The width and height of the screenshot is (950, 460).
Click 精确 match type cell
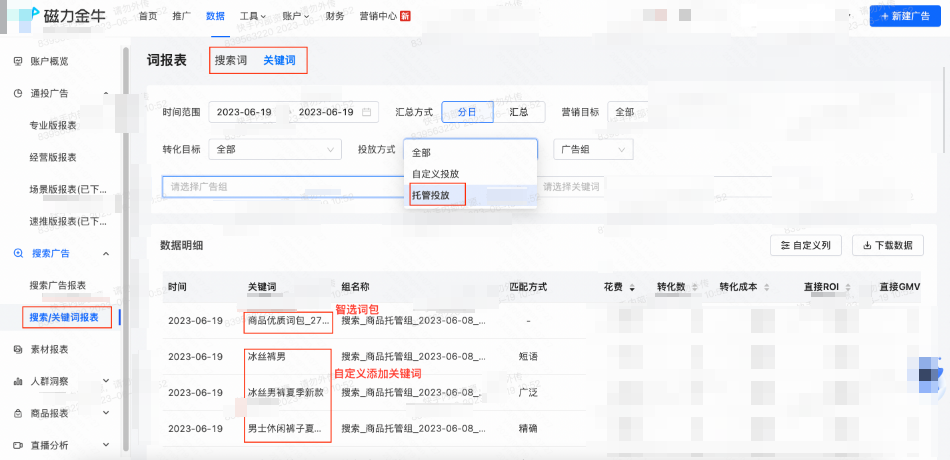tap(528, 428)
